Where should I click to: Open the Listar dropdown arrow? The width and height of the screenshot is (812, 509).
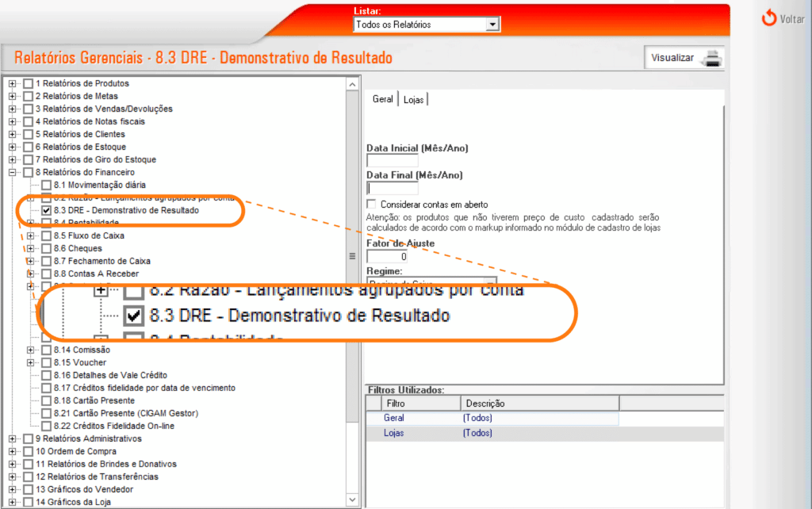492,25
